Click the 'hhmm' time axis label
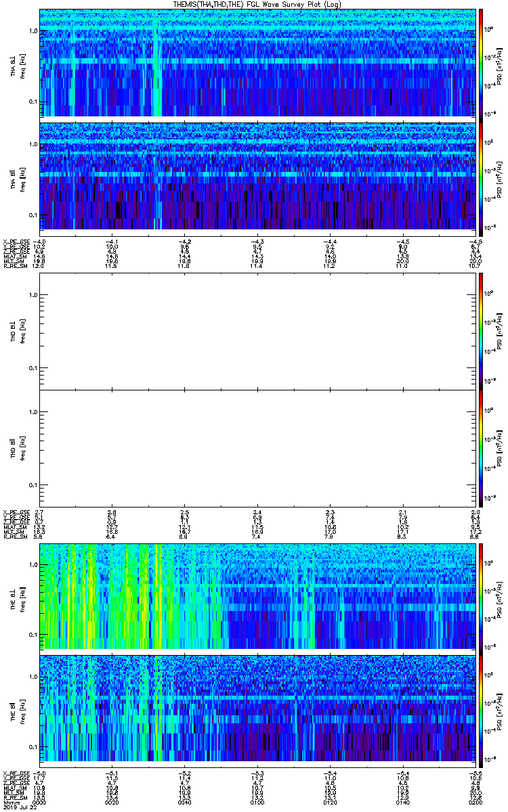 point(11,802)
